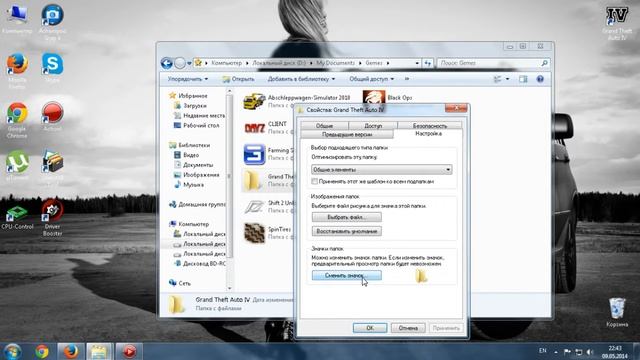This screenshot has width=640, height=360.
Task: Click the Explorer forward arrow button
Action: point(180,63)
